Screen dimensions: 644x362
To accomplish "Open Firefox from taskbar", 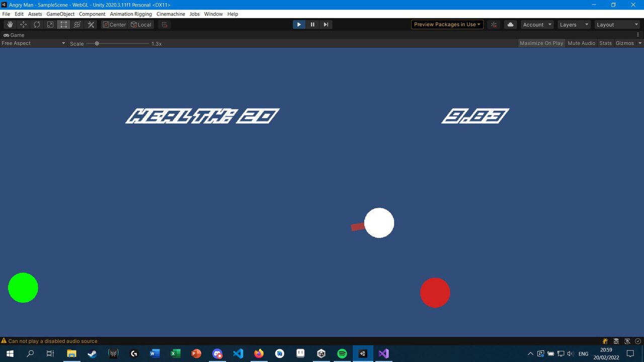I will 259,353.
